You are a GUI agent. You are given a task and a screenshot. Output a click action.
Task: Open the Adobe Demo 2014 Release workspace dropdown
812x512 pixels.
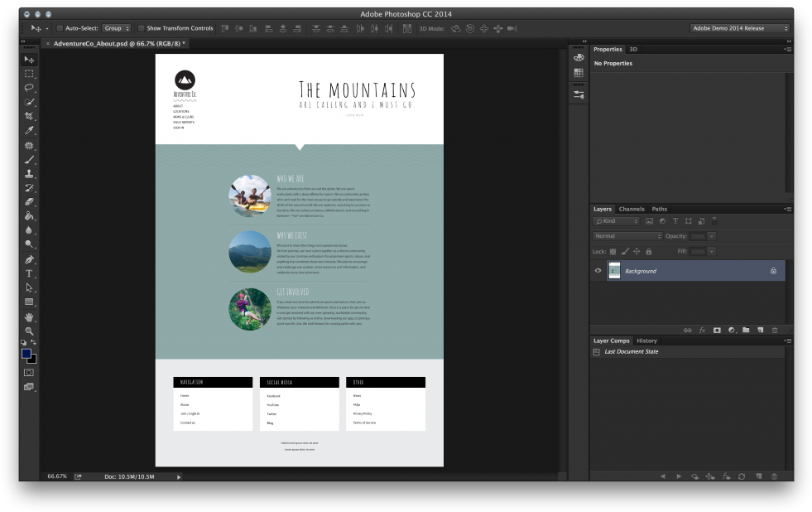coord(740,28)
